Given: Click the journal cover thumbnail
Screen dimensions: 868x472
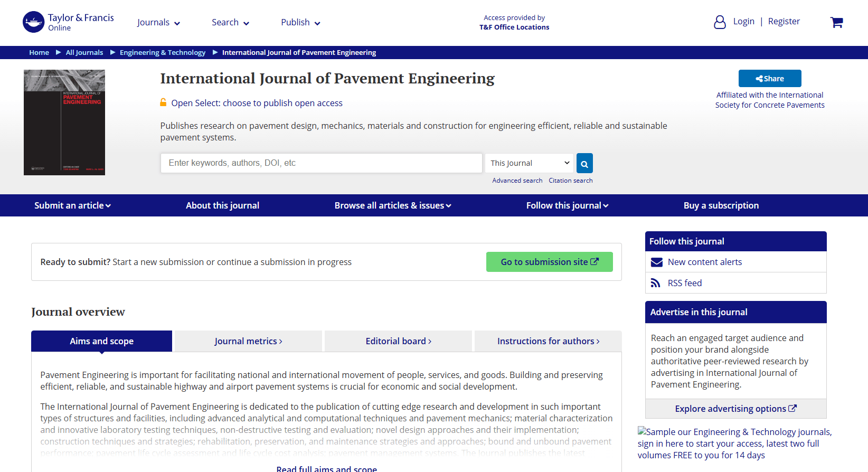Looking at the screenshot, I should click(64, 122).
